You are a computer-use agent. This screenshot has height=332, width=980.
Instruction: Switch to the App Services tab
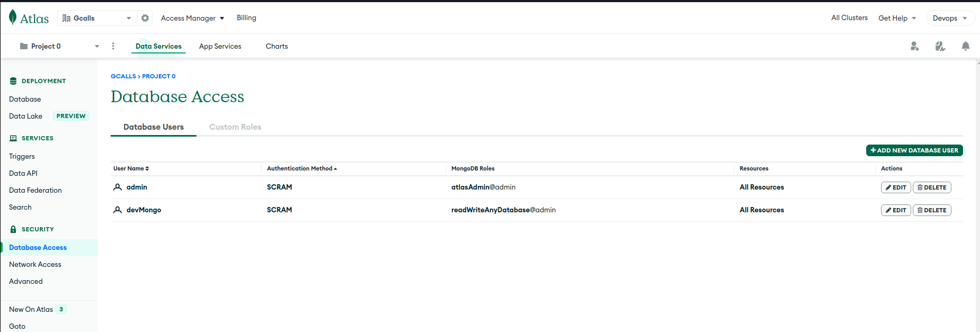(220, 46)
